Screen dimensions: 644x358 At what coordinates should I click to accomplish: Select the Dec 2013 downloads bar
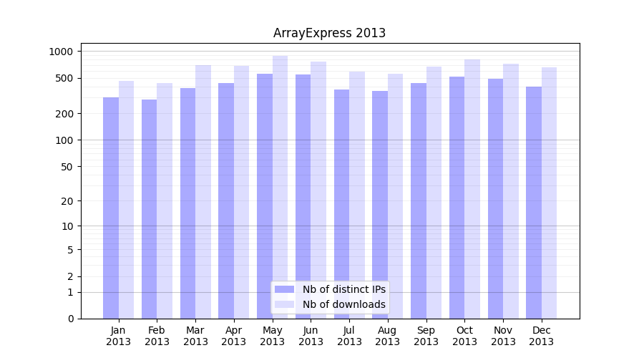point(549,193)
